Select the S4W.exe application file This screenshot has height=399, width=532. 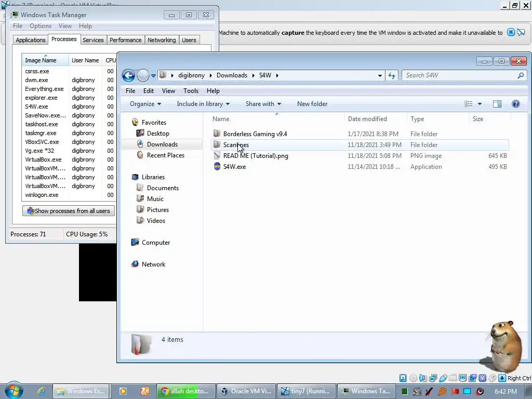tap(234, 167)
